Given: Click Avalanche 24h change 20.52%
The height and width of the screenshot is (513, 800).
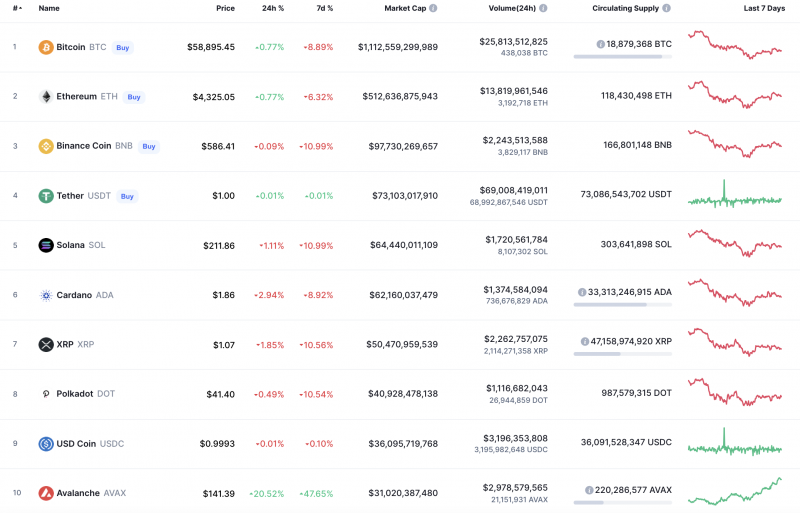Looking at the screenshot, I should pos(266,494).
